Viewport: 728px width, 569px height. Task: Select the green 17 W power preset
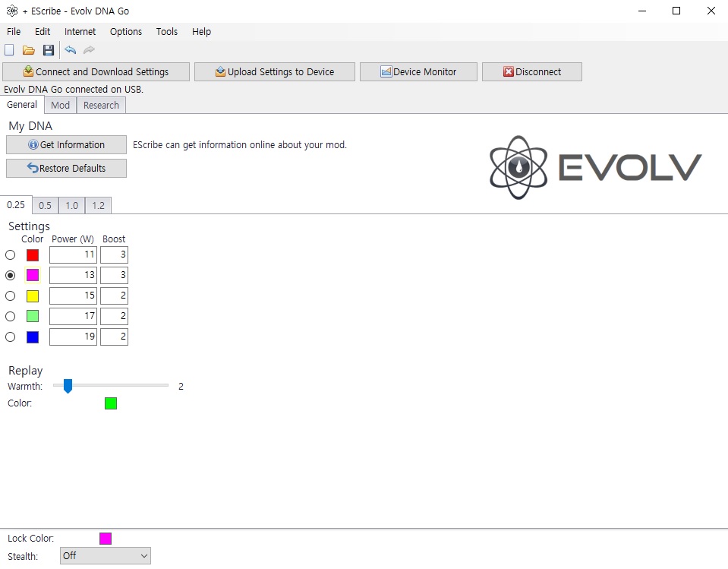tap(10, 316)
